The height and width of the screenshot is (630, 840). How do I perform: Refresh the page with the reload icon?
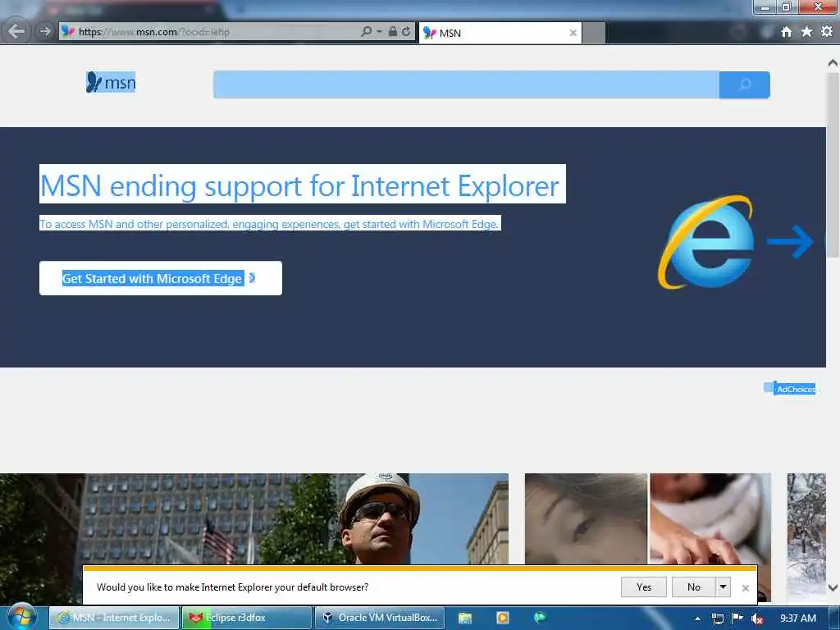pyautogui.click(x=406, y=32)
